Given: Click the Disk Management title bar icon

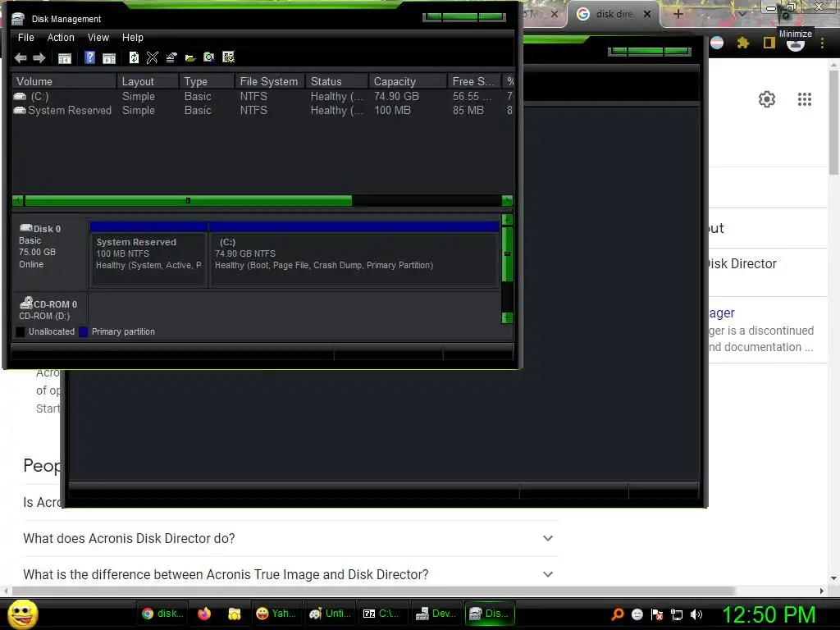Looking at the screenshot, I should point(18,19).
